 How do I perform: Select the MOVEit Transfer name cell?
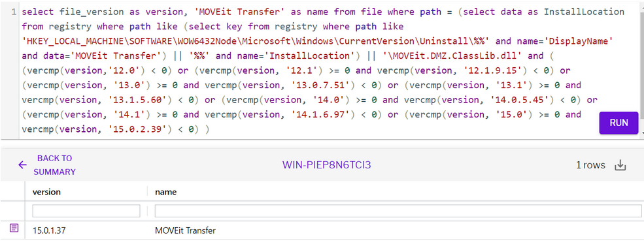tap(185, 230)
